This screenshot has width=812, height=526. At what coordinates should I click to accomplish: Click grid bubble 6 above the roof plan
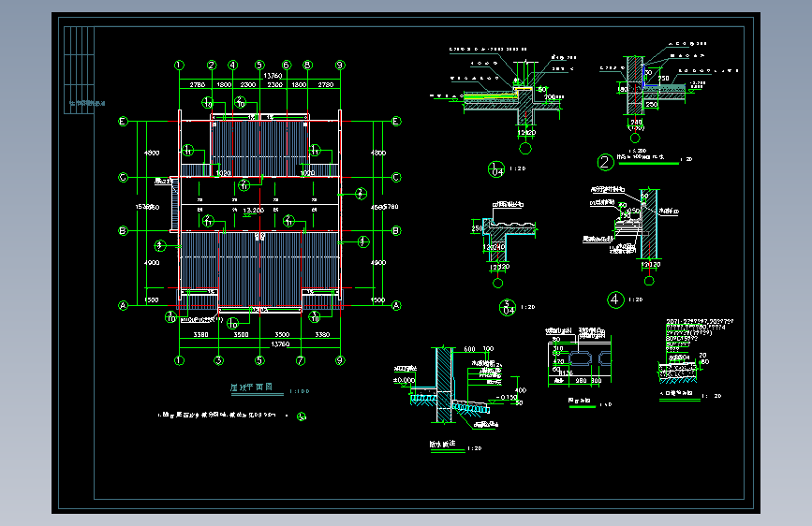point(287,66)
